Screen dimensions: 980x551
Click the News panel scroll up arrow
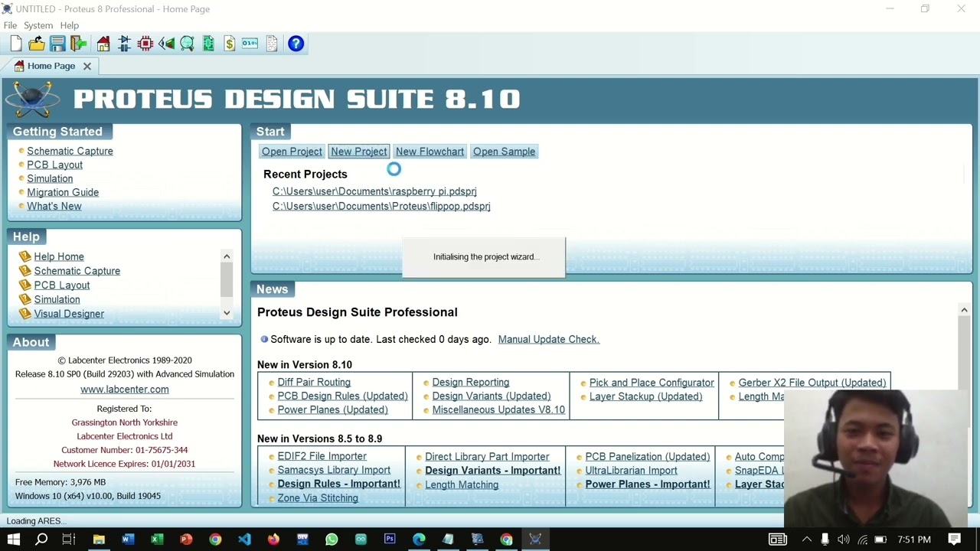[x=964, y=310]
